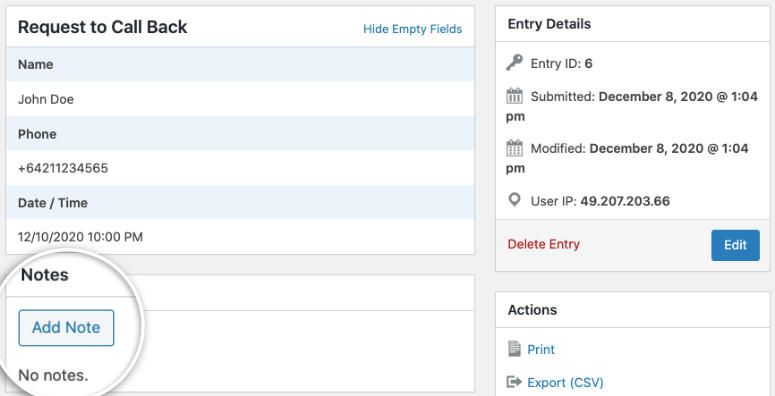
Task: Click the Modified calendar icon
Action: (x=515, y=148)
